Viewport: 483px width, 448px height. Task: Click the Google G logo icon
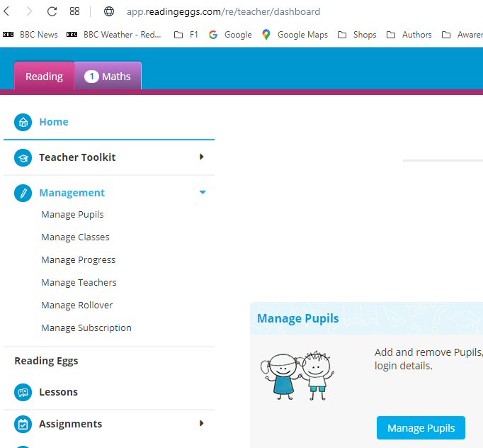[213, 35]
